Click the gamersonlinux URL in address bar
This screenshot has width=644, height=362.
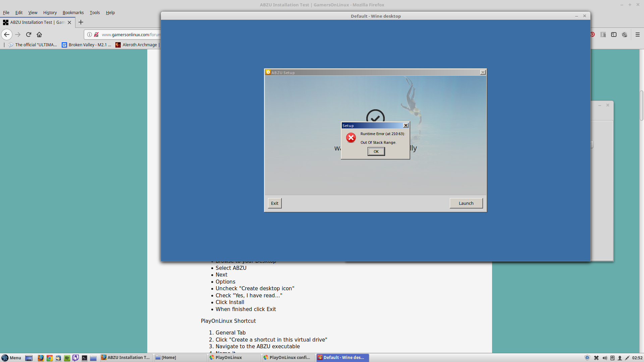coord(131,35)
